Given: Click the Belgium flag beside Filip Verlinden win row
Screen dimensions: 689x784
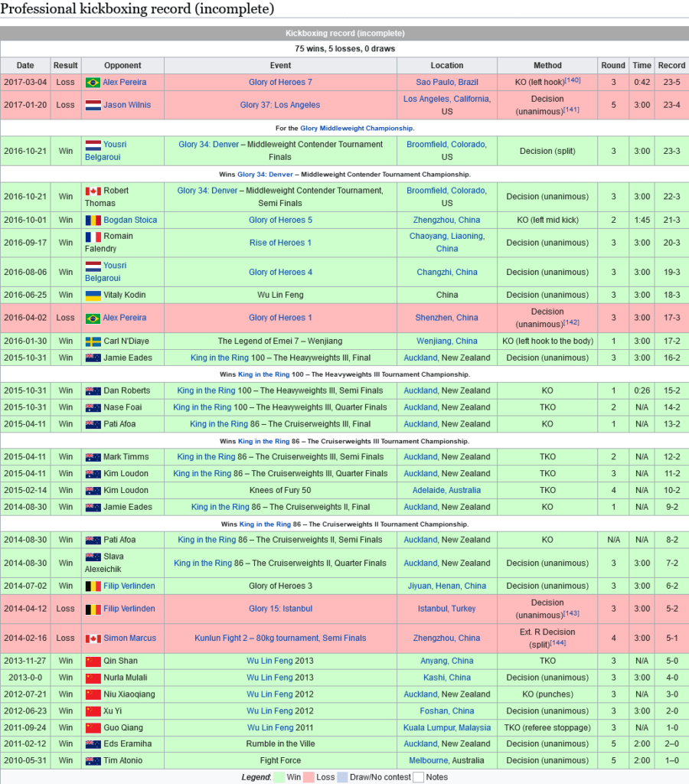Looking at the screenshot, I should pos(93,586).
